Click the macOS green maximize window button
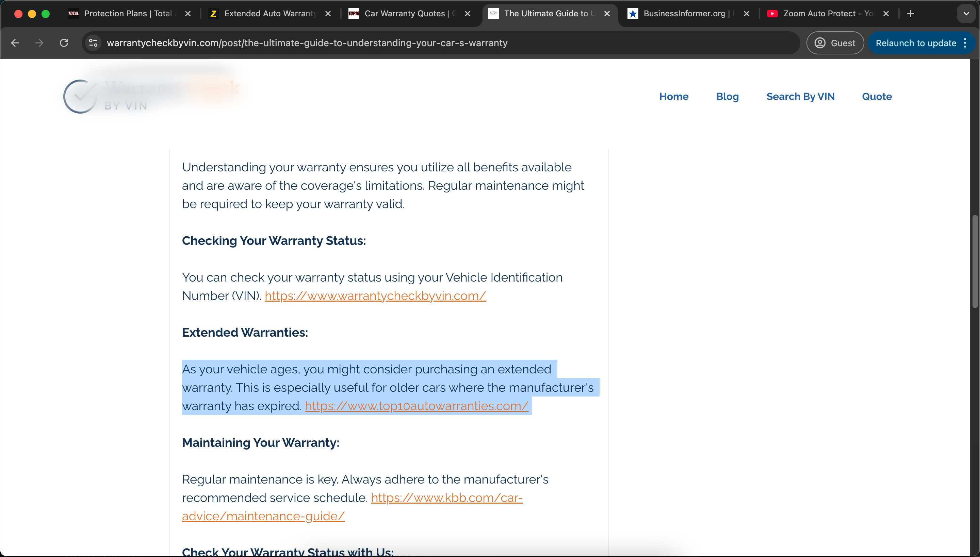The width and height of the screenshot is (980, 557). point(46,14)
